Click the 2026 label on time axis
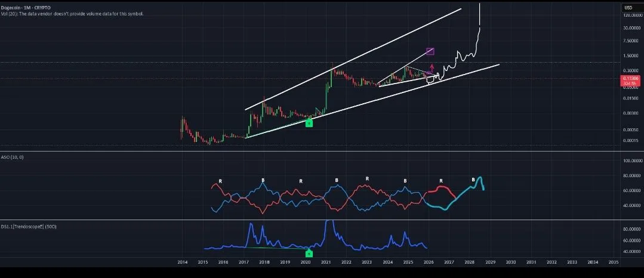 click(x=429, y=262)
